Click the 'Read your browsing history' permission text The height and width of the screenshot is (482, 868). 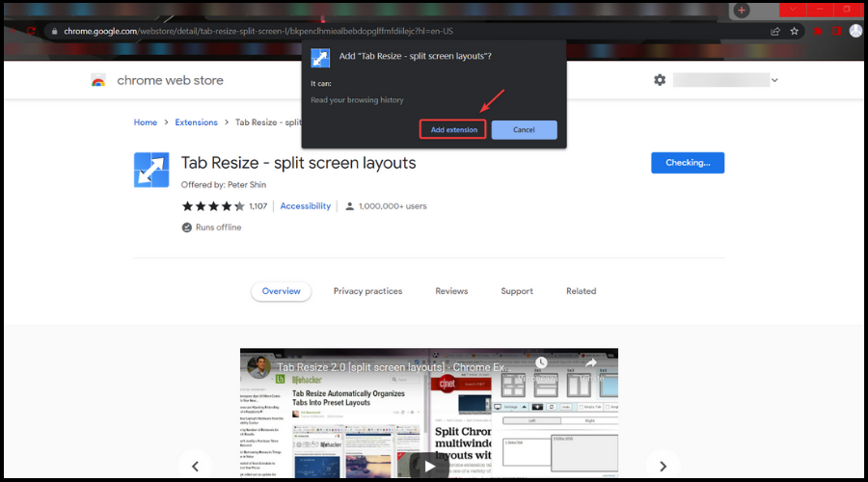pos(357,100)
